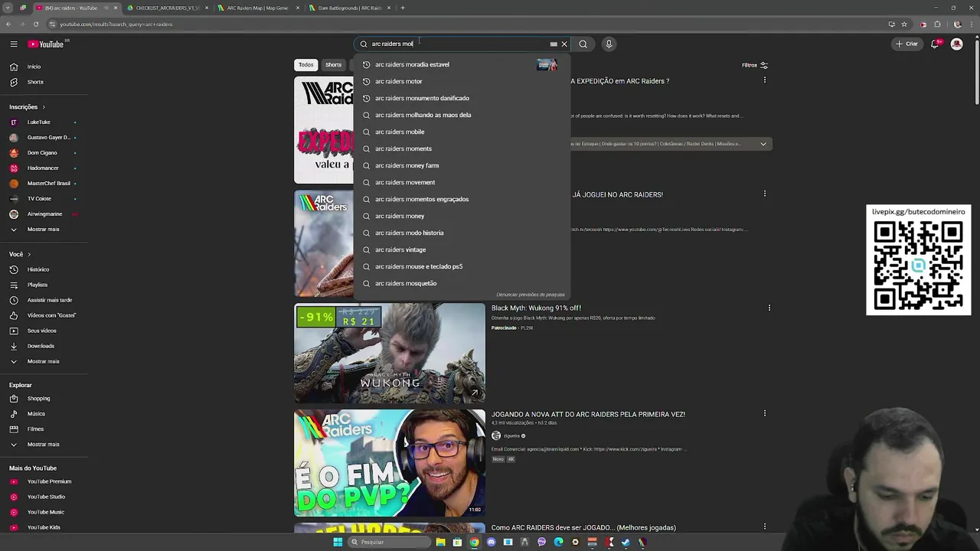The width and height of the screenshot is (980, 551).
Task: Open the É O FIM DO PVP thumbnail
Action: click(x=390, y=463)
